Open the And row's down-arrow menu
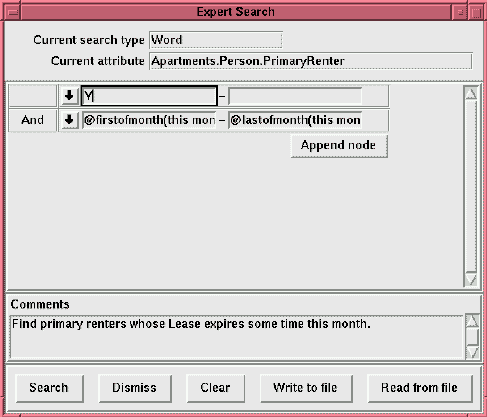This screenshot has width=487, height=417. [x=69, y=120]
